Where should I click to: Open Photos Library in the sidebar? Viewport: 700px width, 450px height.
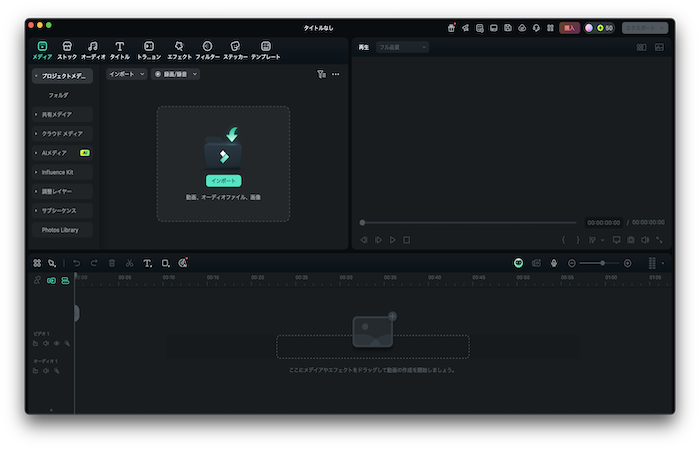click(62, 230)
